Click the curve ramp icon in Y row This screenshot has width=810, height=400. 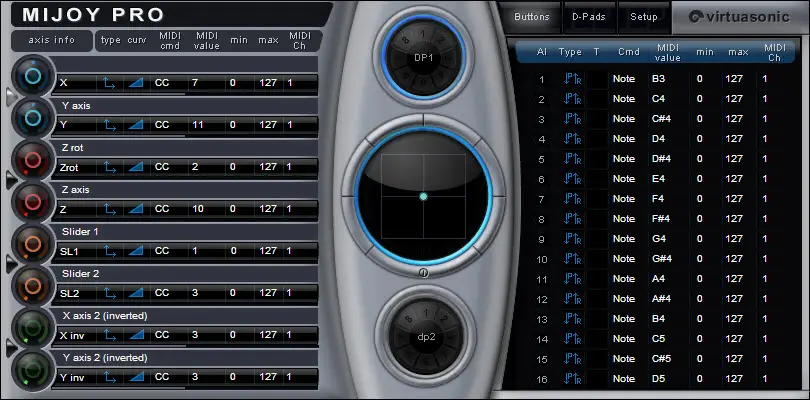135,125
